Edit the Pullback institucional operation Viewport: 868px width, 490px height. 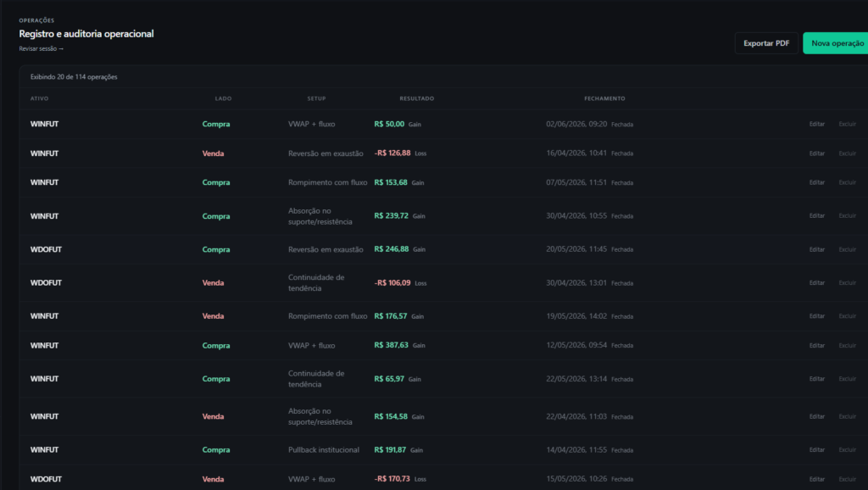[816, 449]
